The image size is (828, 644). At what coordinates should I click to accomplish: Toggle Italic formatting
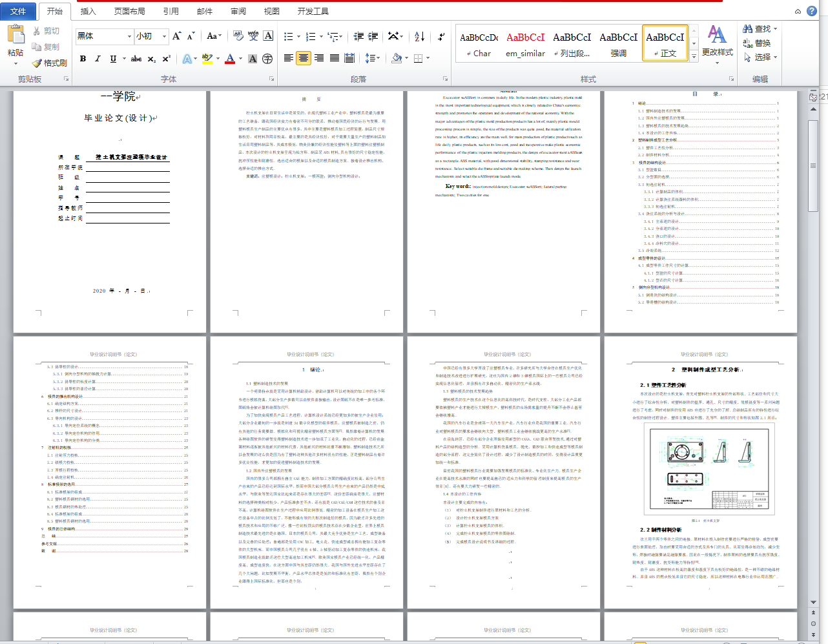(x=98, y=59)
